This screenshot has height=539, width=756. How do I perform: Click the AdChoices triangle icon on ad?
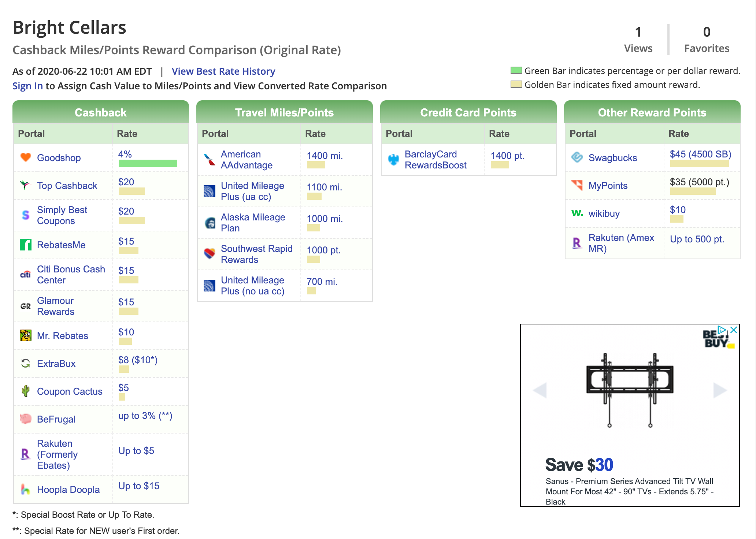[721, 330]
